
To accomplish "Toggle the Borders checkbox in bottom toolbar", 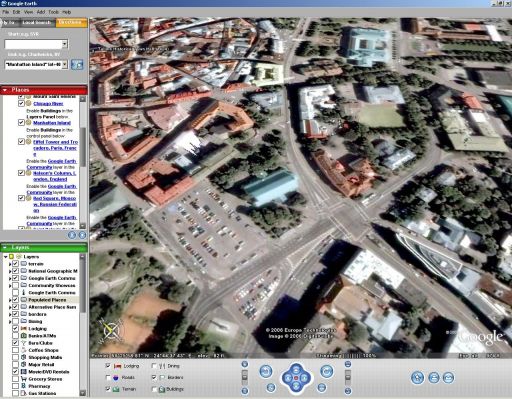I will click(x=154, y=377).
